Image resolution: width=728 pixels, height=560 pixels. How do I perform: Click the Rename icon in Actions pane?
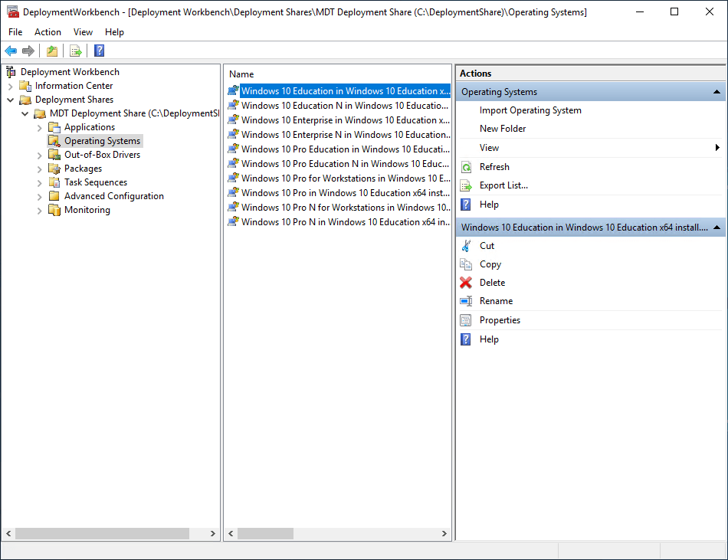(466, 301)
